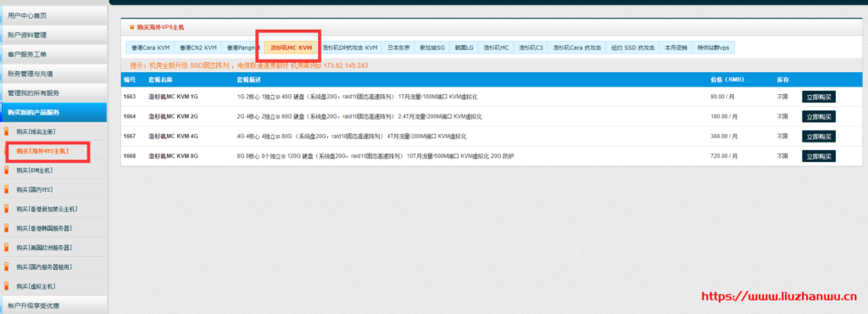
Task: Click the plan name 洛杉矶MC KVM 8G
Action: 173,156
